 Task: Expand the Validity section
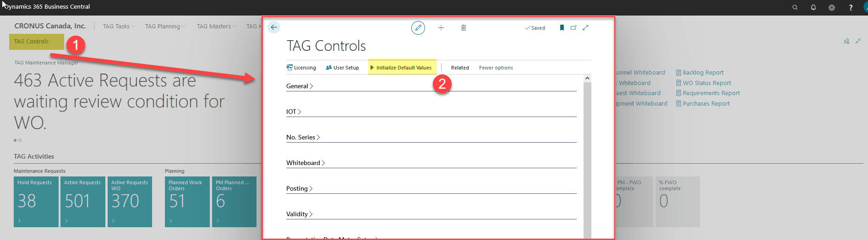(300, 214)
